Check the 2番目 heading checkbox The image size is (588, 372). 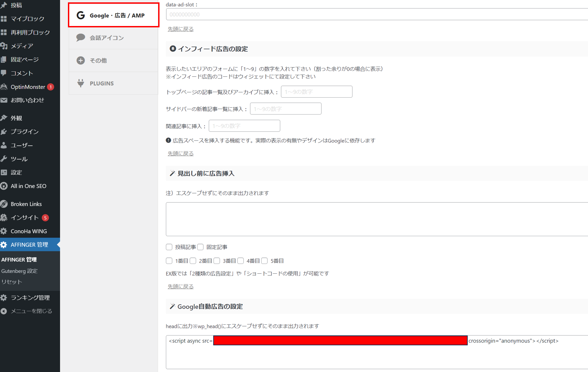(193, 261)
